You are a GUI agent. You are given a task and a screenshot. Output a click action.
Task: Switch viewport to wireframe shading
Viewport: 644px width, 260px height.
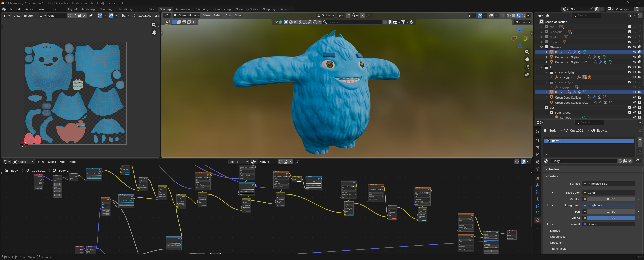[509, 15]
